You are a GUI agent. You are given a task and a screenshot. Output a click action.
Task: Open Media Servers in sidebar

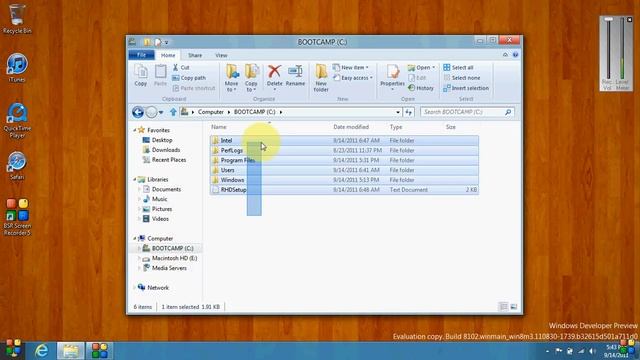pos(164,268)
